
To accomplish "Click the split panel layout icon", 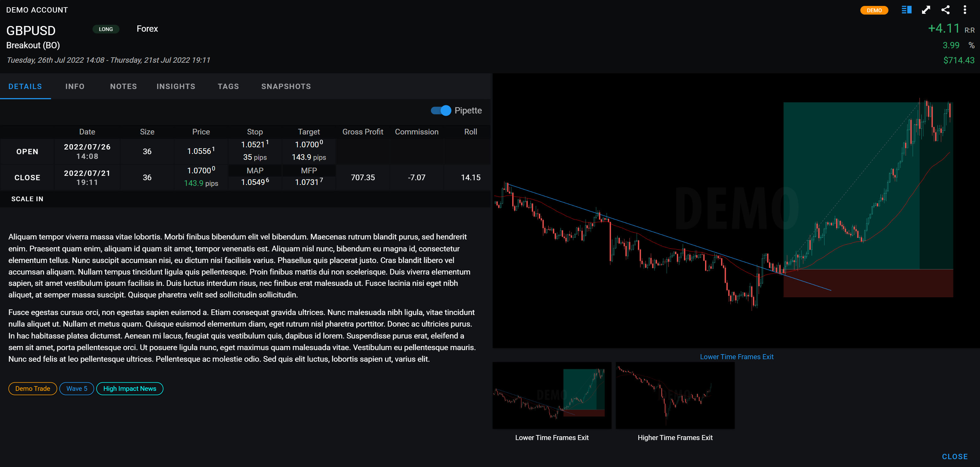I will tap(906, 10).
